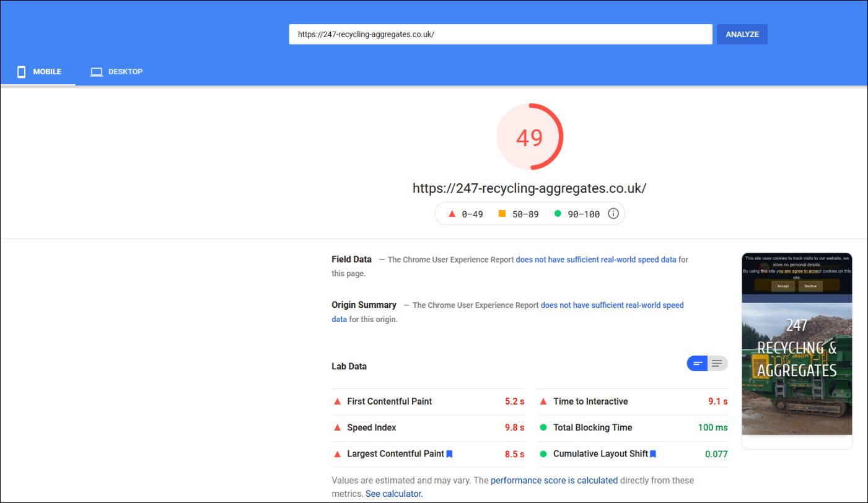Image resolution: width=868 pixels, height=503 pixels.
Task: Click the URL input field
Action: (x=501, y=34)
